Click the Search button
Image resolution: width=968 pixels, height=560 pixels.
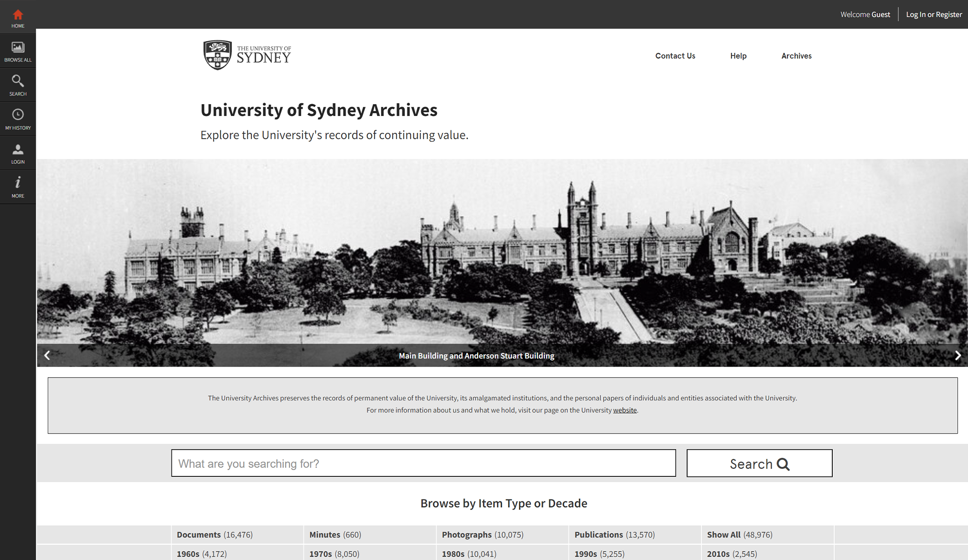click(759, 463)
